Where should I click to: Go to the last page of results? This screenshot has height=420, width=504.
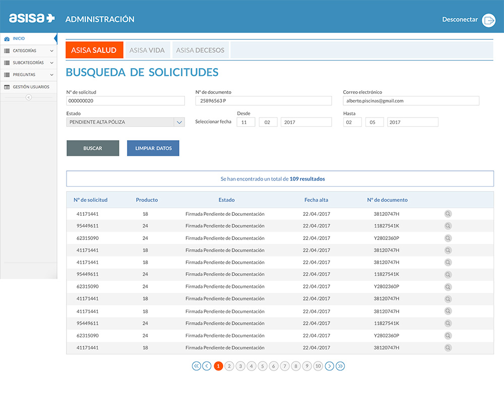point(340,366)
